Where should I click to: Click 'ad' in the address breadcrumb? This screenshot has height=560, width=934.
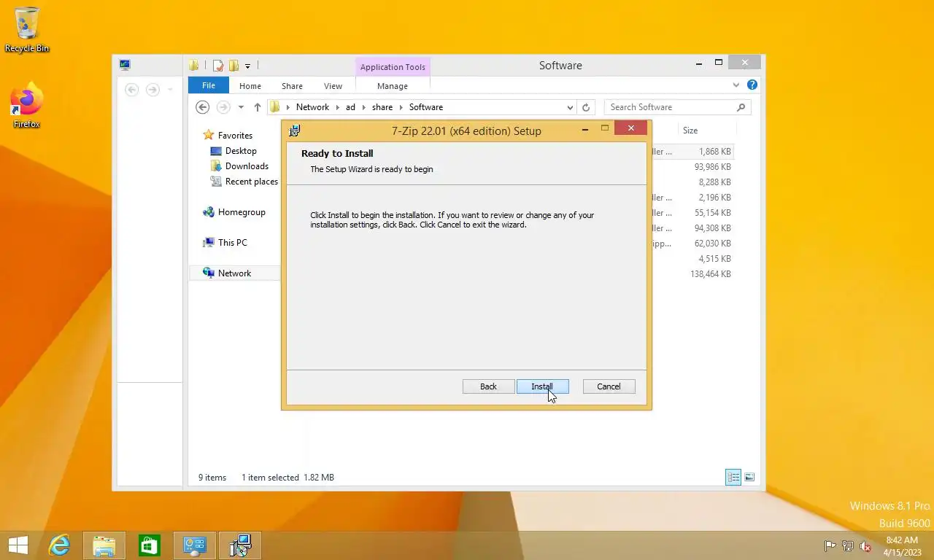350,107
